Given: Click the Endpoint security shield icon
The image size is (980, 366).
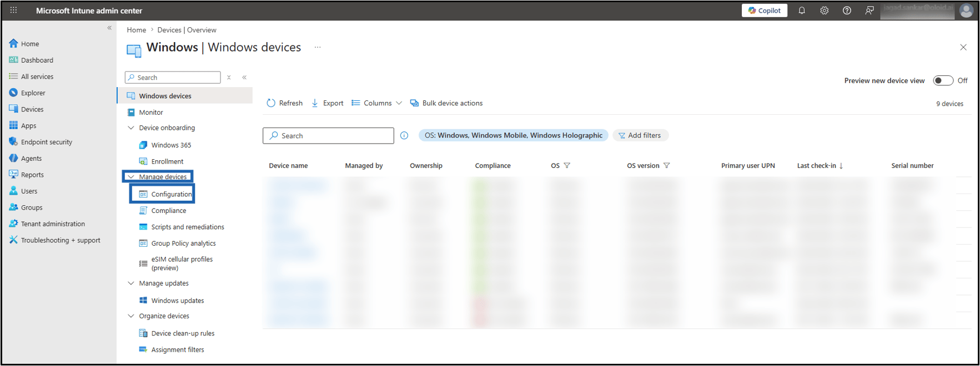Looking at the screenshot, I should point(13,142).
